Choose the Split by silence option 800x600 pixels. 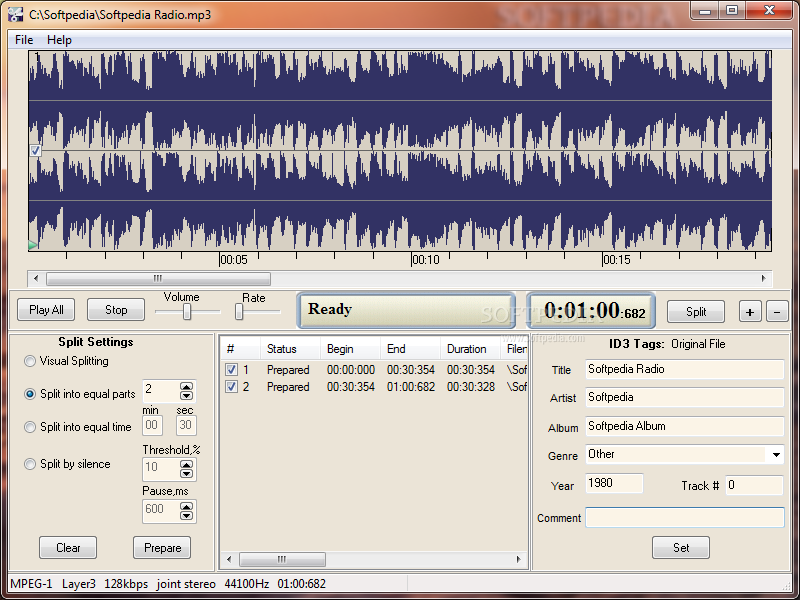pos(30,464)
